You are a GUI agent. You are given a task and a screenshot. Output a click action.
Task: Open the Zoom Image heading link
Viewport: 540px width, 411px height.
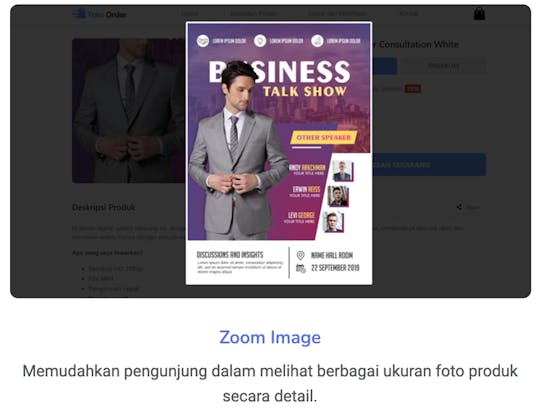[x=270, y=337]
